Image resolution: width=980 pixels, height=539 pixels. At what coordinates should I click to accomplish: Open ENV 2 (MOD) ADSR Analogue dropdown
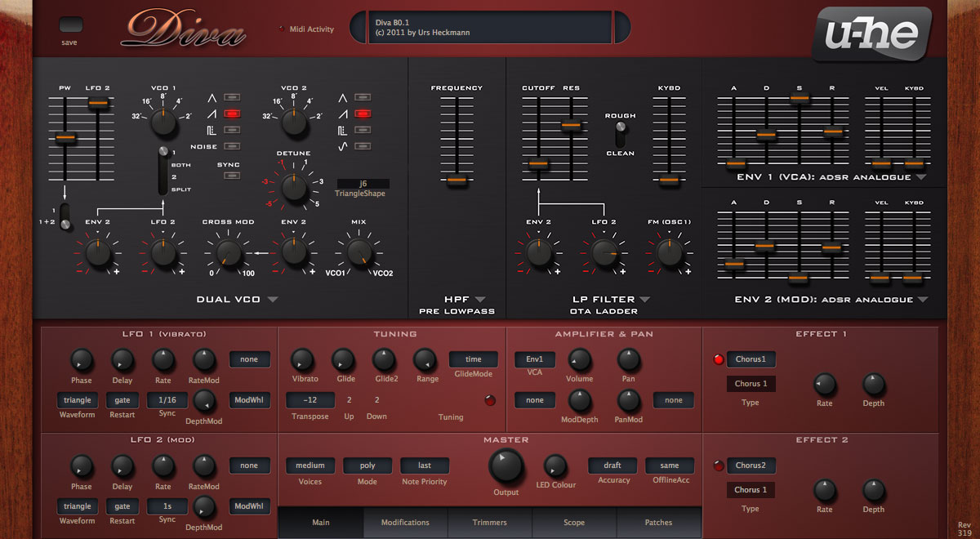pyautogui.click(x=921, y=300)
